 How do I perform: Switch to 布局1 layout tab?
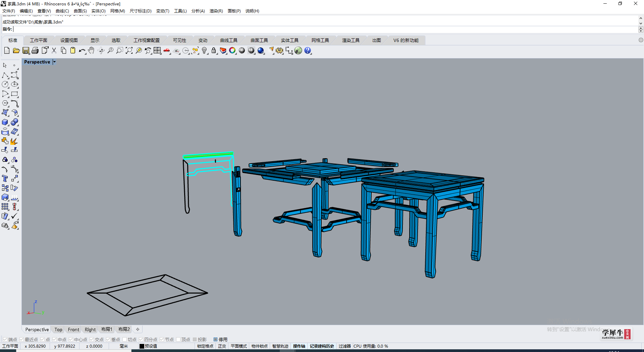coord(107,329)
